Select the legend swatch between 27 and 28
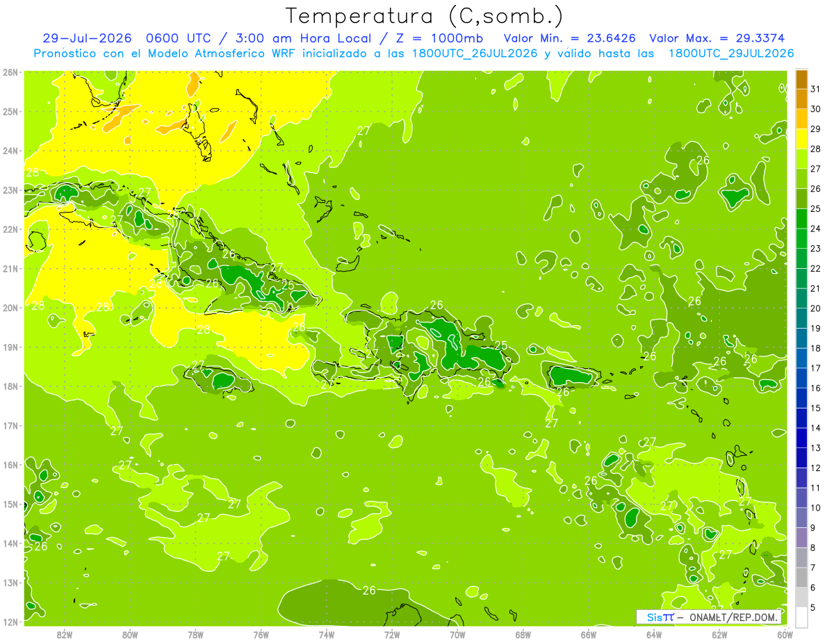Screen dimensions: 834x644 pos(801,158)
